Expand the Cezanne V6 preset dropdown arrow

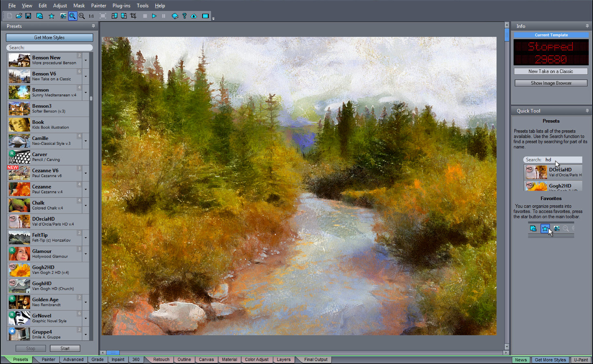85,173
